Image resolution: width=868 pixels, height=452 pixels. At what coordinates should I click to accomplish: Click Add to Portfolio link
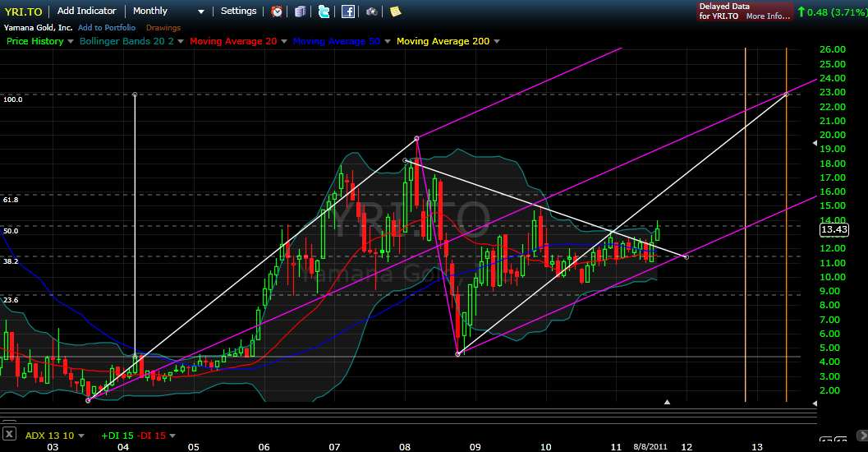point(106,28)
